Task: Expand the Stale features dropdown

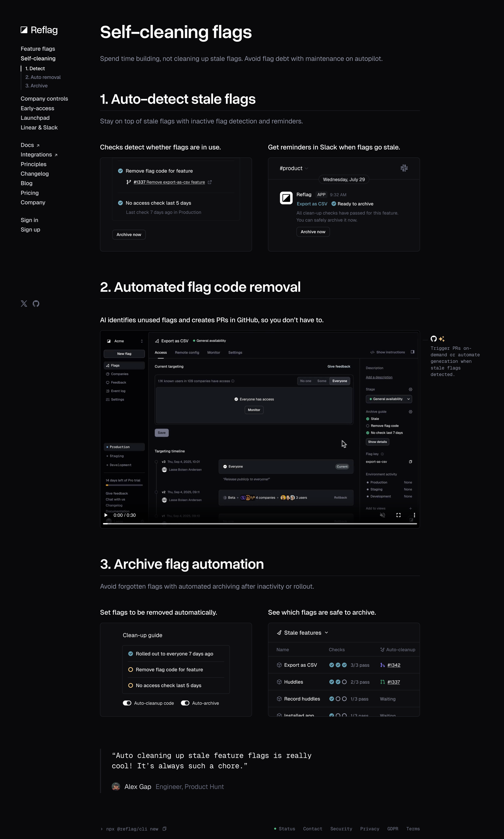Action: click(x=326, y=633)
